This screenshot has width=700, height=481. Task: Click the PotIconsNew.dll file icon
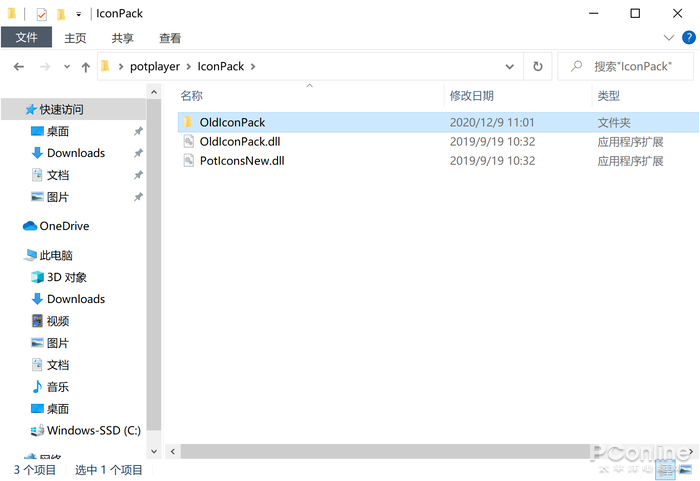pos(188,160)
